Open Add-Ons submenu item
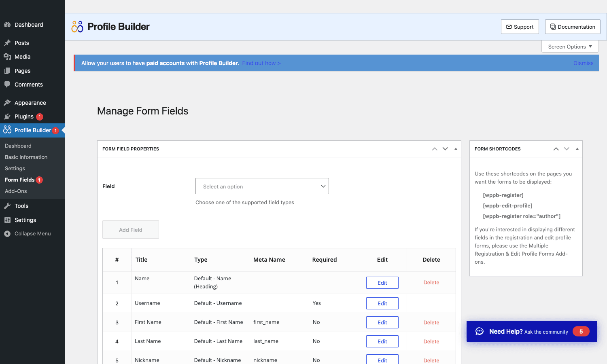 coord(16,191)
